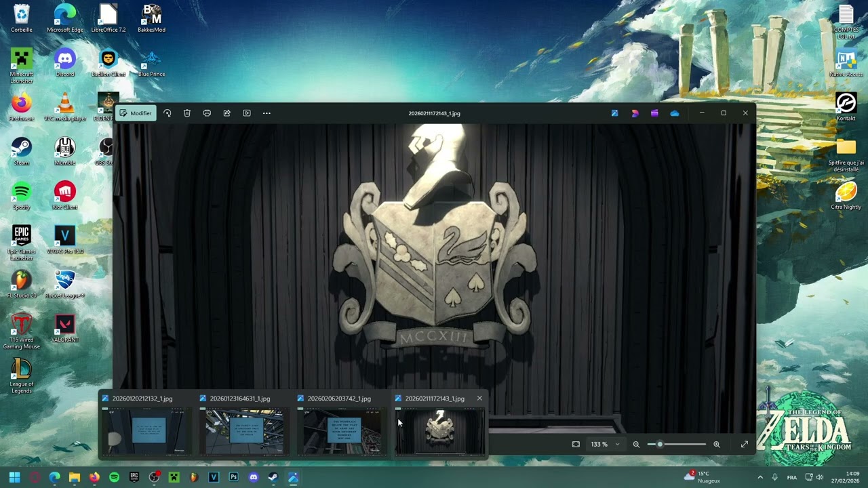Open the Blue Prince desktop shortcut
This screenshot has width=868, height=488.
[x=152, y=63]
